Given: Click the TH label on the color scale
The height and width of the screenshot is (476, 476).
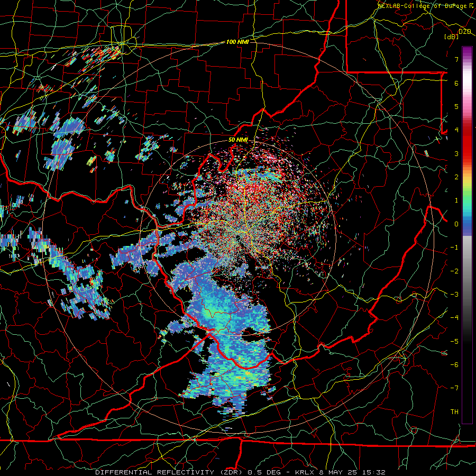Looking at the screenshot, I should (454, 412).
